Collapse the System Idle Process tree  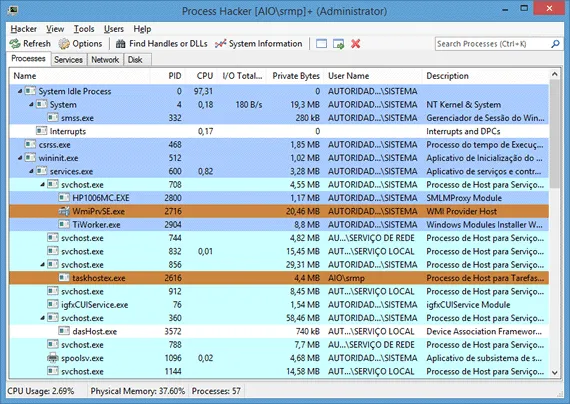20,91
